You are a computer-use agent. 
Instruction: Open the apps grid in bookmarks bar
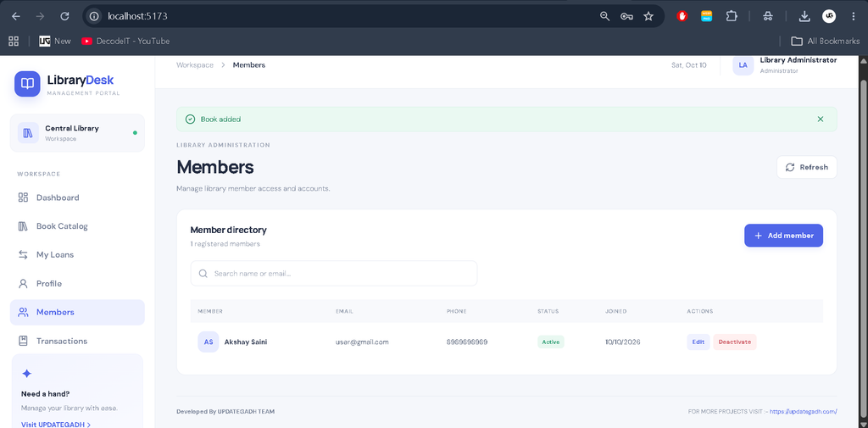14,41
